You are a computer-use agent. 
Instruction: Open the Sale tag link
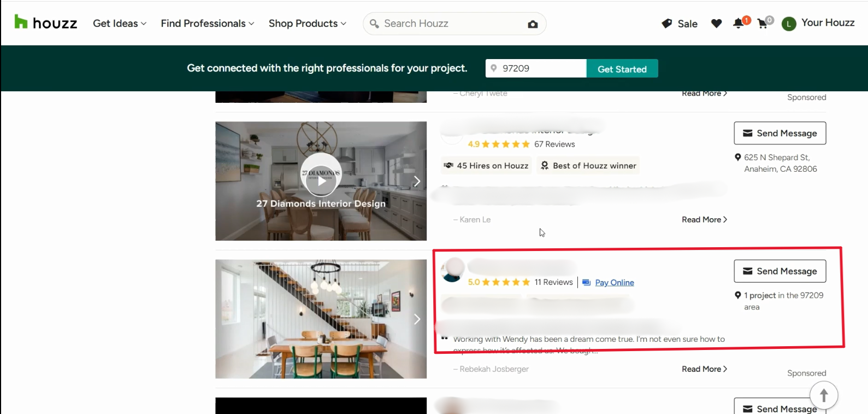pyautogui.click(x=680, y=24)
